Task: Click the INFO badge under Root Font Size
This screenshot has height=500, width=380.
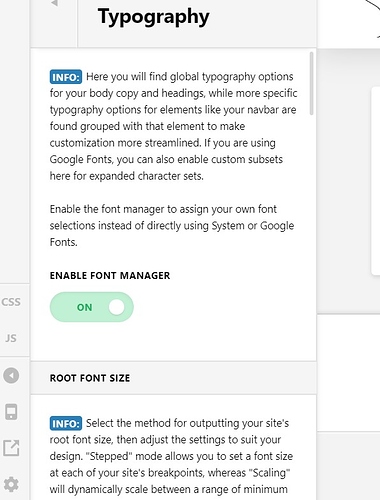Action: (66, 424)
